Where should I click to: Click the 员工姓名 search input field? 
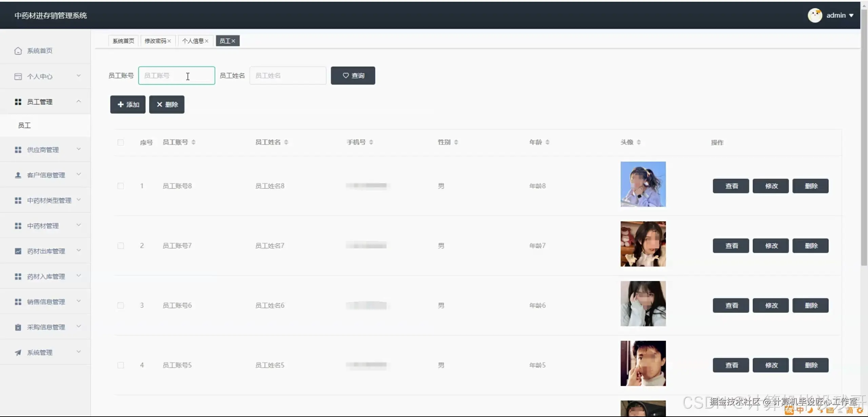288,76
